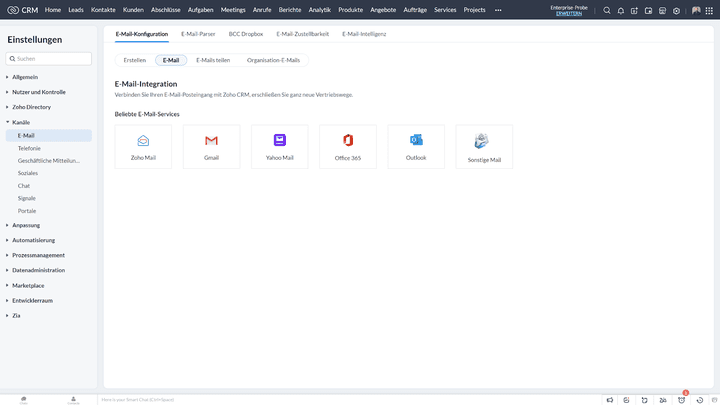Expand the Prozessmanagement section
Viewport: 720px width, 405px height.
[x=38, y=255]
